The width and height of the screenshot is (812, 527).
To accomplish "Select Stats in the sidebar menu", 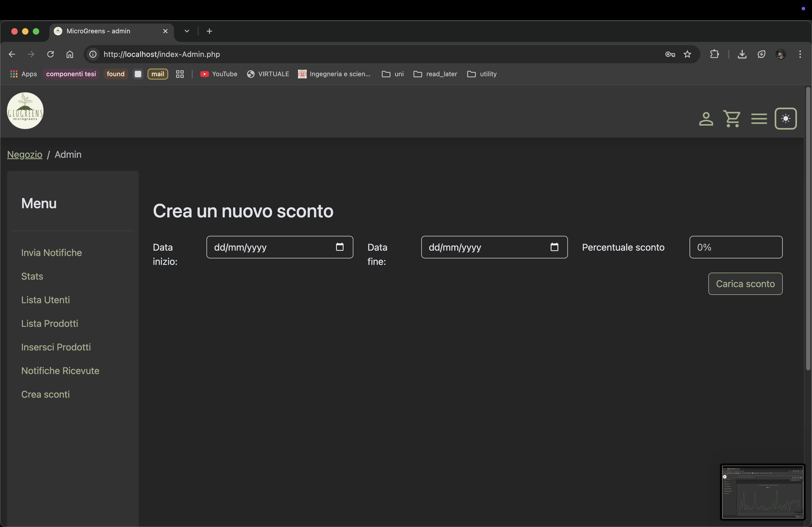I will [32, 276].
